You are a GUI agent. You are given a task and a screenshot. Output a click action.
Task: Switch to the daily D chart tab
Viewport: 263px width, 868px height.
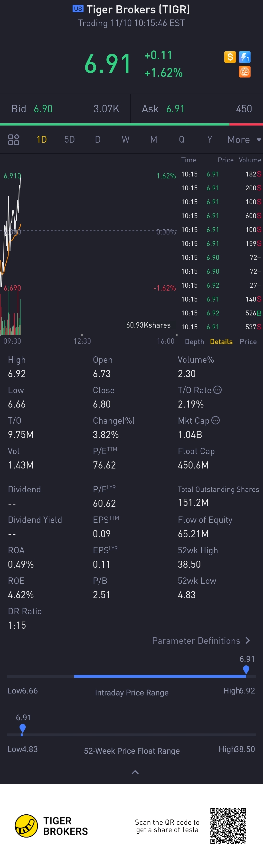[98, 139]
